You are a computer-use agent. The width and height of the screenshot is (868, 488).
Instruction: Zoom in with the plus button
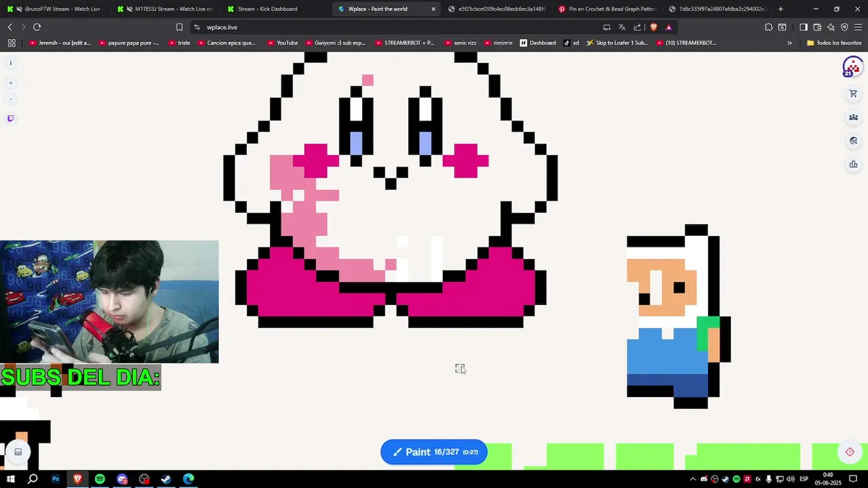(10, 83)
